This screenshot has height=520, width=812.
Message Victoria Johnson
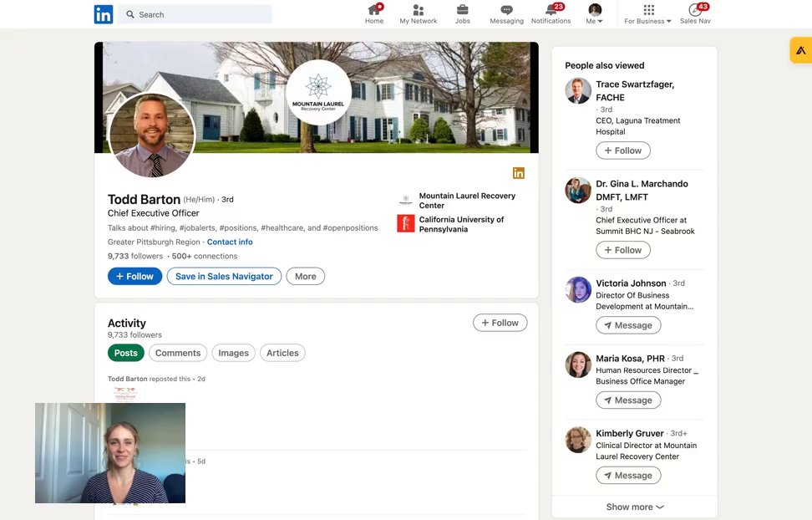click(628, 325)
